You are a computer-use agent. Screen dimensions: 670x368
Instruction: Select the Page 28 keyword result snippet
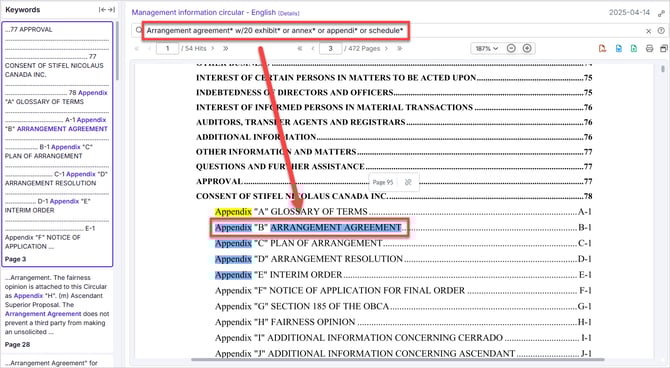tap(57, 311)
